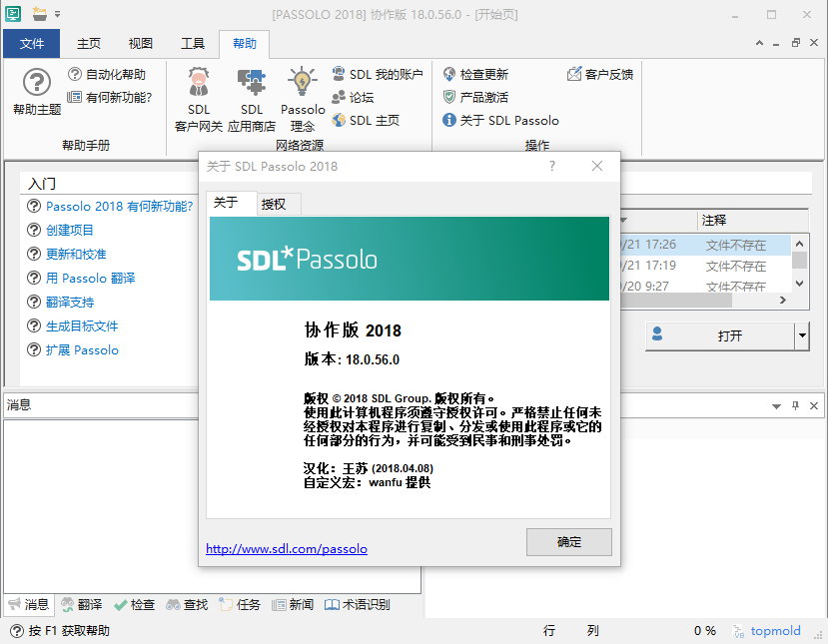Open the 客户反馈 feedback form
The image size is (828, 644).
(x=600, y=74)
